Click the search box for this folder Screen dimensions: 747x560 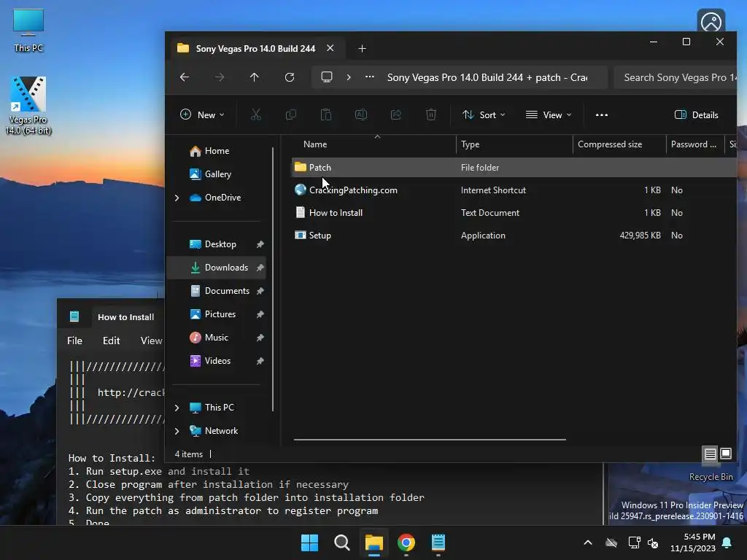[676, 77]
